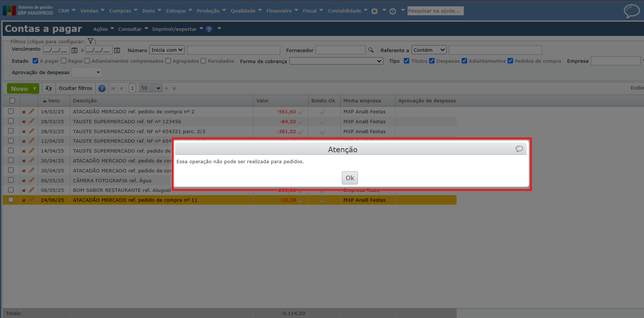
Task: Click the blue help icon next to Ocultar filtros
Action: 102,88
